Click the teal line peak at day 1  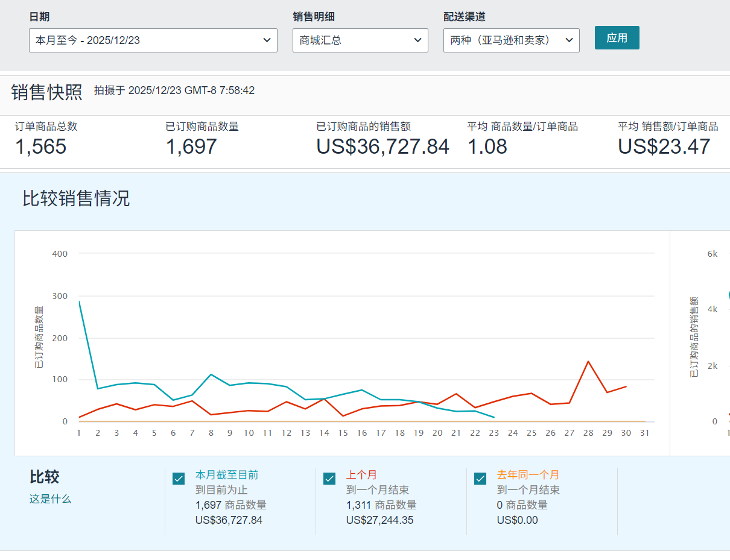tap(79, 301)
